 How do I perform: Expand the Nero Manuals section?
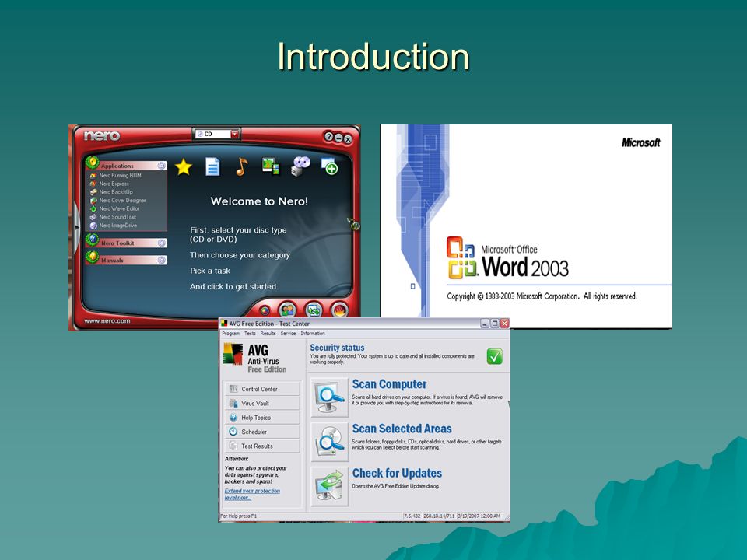(x=162, y=260)
